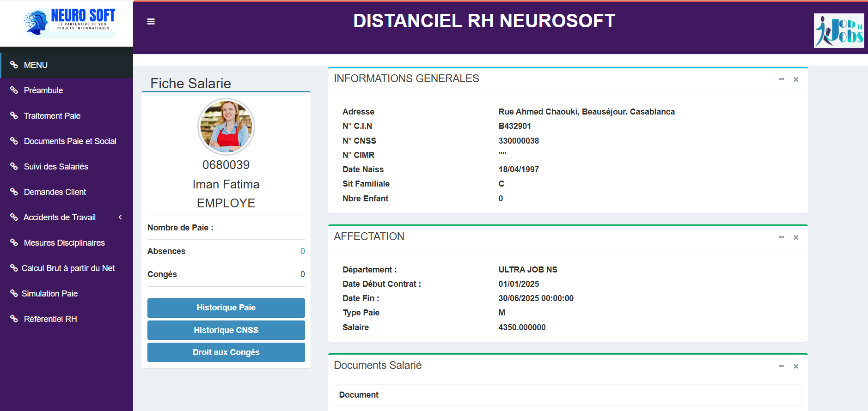Go to Traitement Paie
The image size is (868, 411).
pos(67,116)
